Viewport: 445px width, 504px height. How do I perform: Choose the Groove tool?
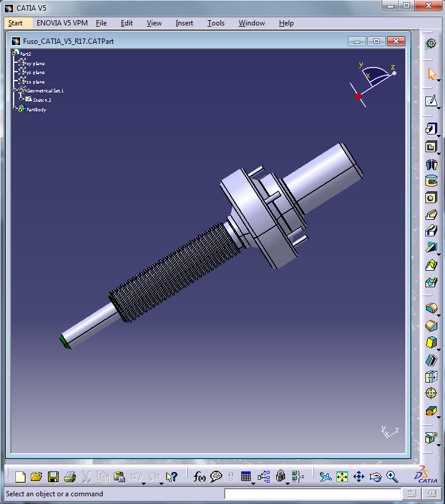click(431, 181)
